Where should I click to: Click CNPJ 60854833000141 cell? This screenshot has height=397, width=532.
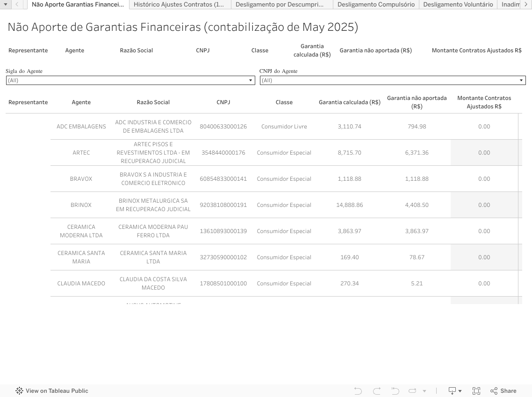[223, 179]
